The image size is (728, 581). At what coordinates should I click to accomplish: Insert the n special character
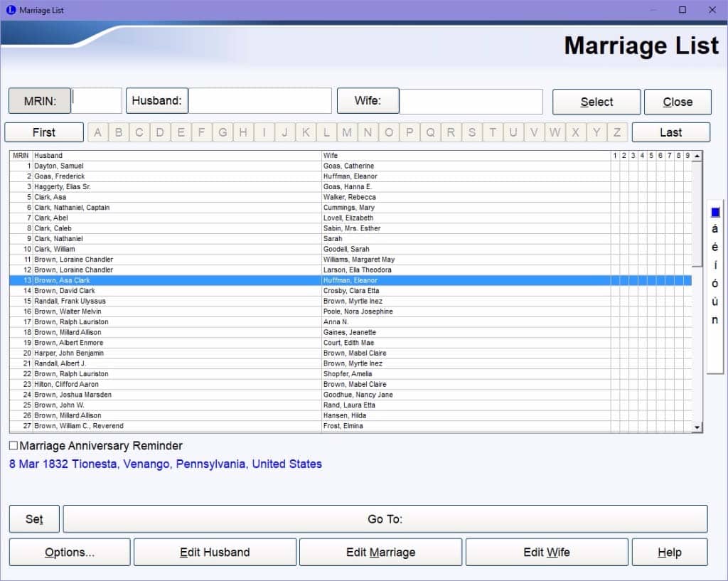715,320
